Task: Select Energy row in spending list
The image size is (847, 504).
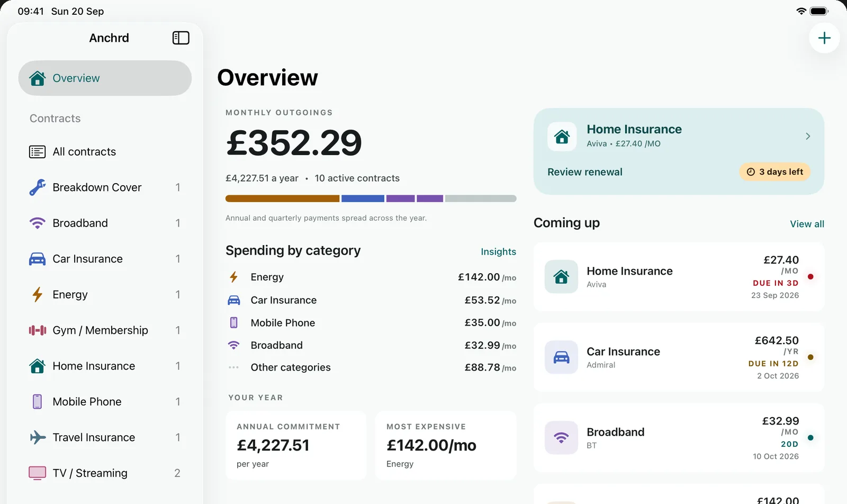Action: coord(371,277)
